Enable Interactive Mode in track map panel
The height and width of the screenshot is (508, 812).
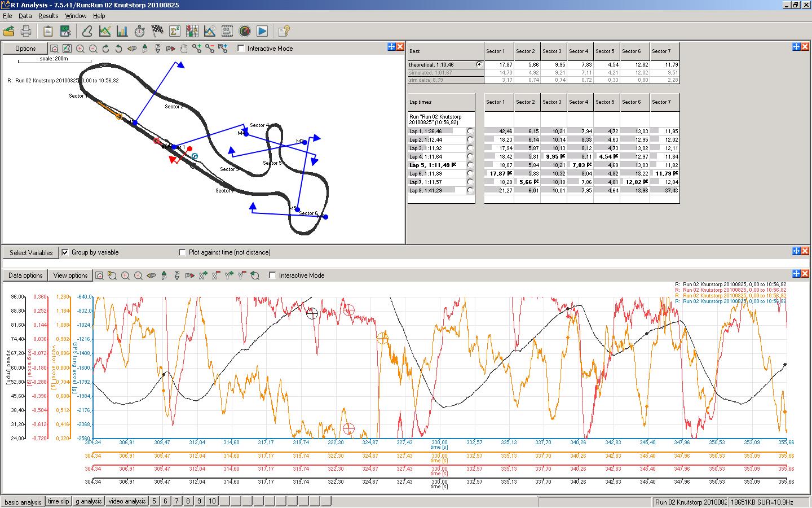(x=241, y=49)
